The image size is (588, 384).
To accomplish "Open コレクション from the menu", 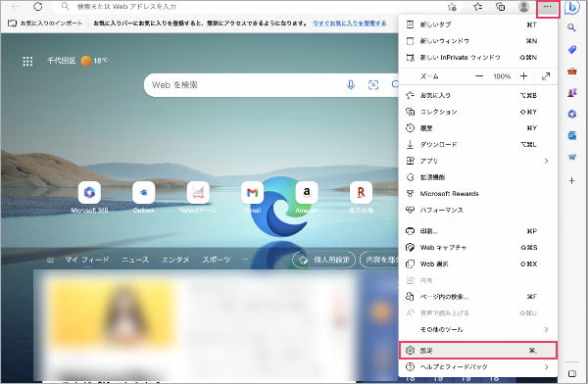I will pyautogui.click(x=478, y=112).
